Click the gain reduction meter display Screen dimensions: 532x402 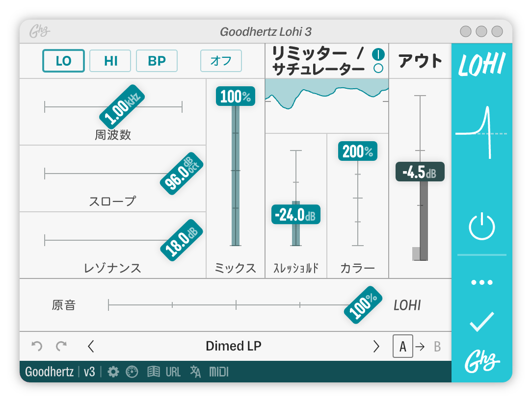click(x=327, y=106)
